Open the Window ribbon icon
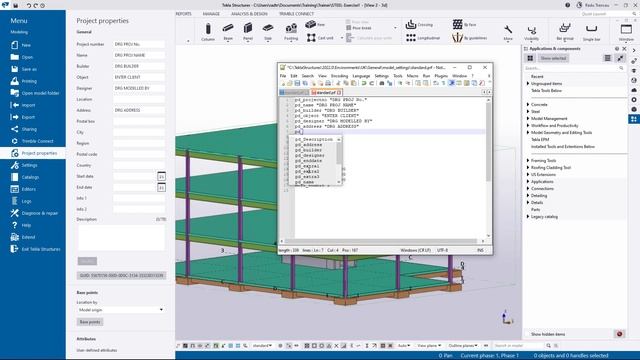 [626, 32]
